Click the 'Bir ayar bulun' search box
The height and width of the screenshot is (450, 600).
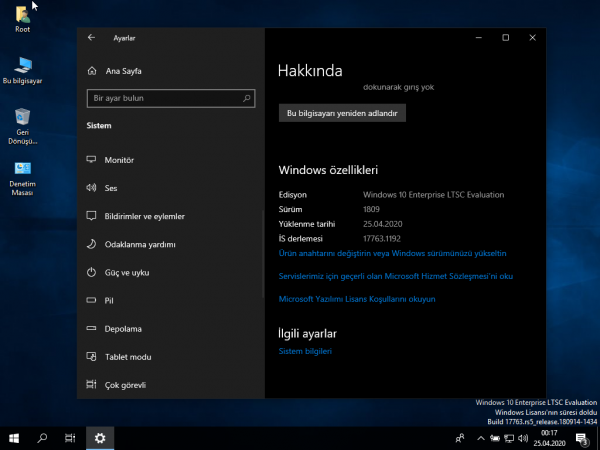coord(165,99)
